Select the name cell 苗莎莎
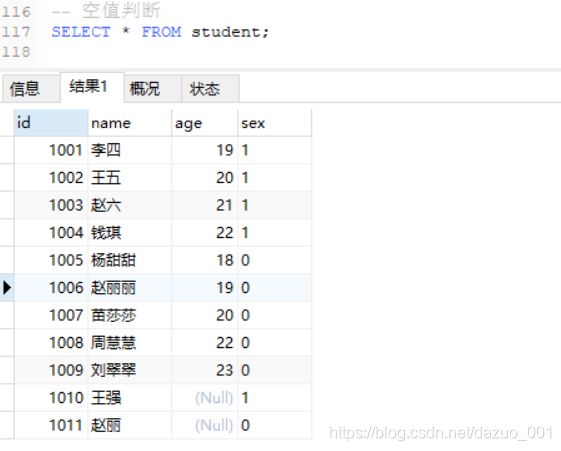This screenshot has height=451, width=561. pos(130,315)
